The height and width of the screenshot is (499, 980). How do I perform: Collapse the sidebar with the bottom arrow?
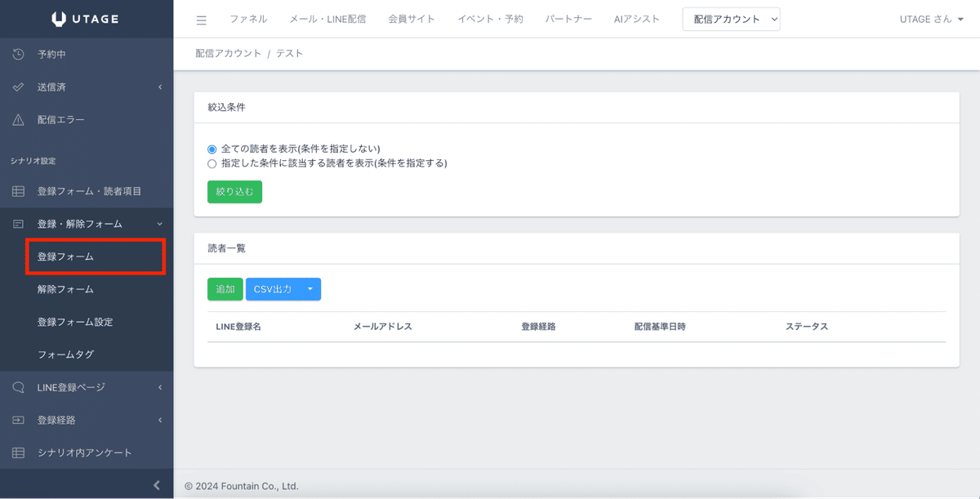(x=156, y=484)
